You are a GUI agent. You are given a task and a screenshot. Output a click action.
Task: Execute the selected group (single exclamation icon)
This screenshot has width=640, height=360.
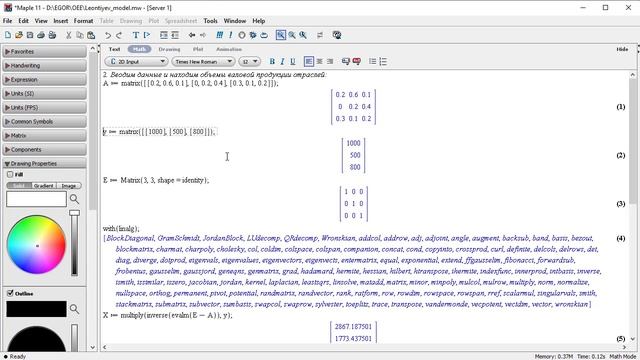(231, 35)
